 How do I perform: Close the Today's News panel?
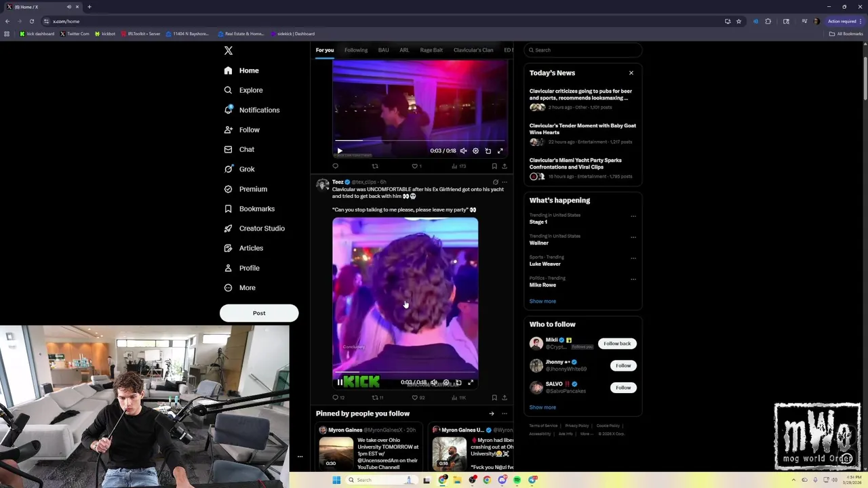pyautogui.click(x=631, y=73)
